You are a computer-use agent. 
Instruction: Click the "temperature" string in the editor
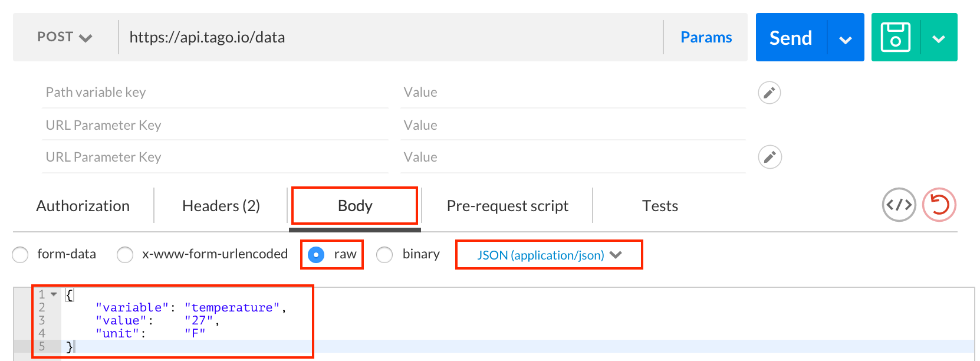pos(232,307)
